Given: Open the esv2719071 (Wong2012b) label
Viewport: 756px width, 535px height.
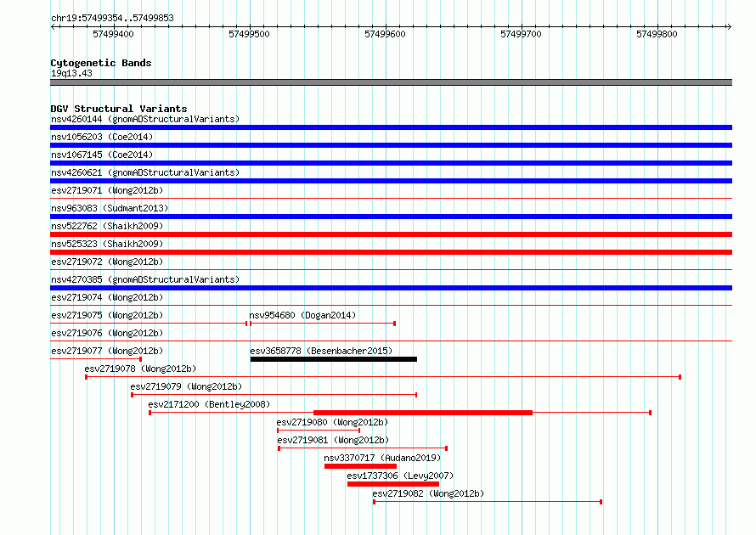Looking at the screenshot, I should click(107, 190).
